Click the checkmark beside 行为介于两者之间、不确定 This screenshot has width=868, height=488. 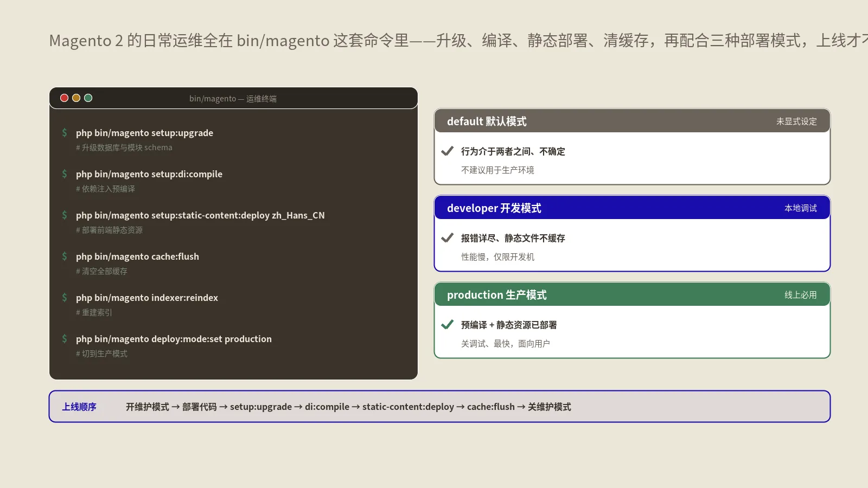point(447,151)
